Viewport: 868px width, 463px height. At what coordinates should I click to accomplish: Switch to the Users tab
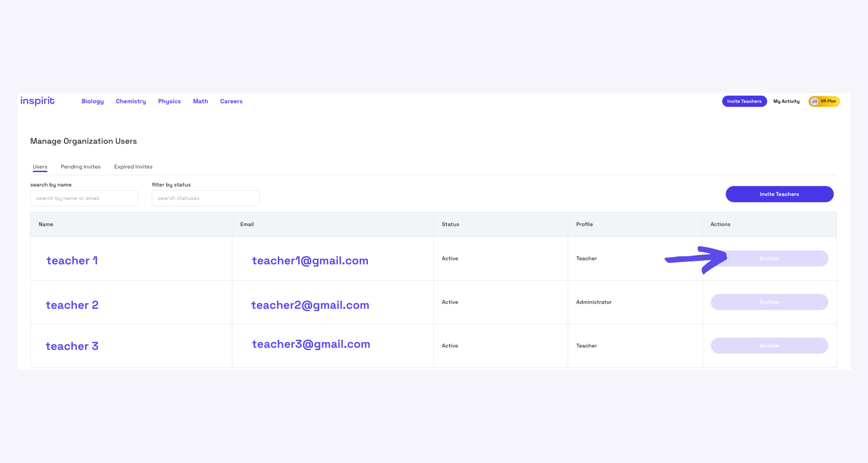(x=40, y=167)
